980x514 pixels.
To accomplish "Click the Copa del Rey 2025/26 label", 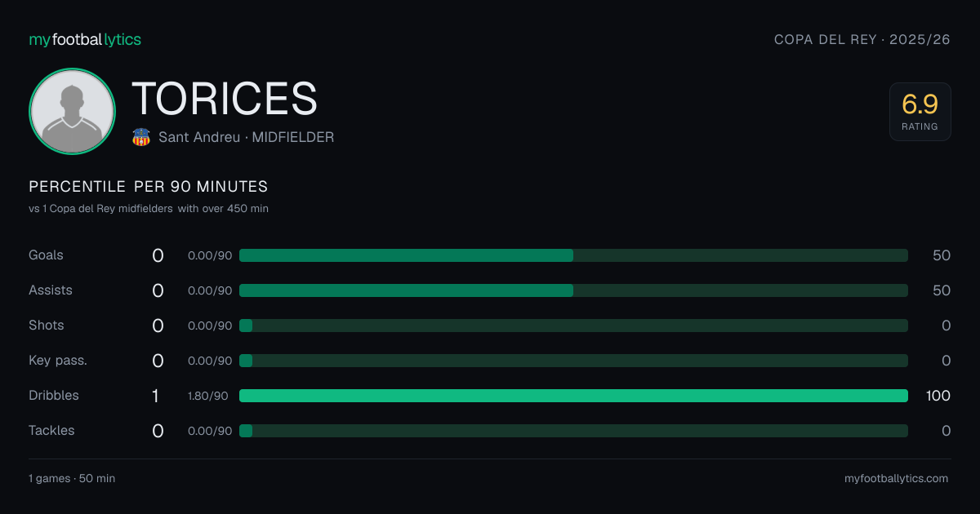I will [x=862, y=39].
